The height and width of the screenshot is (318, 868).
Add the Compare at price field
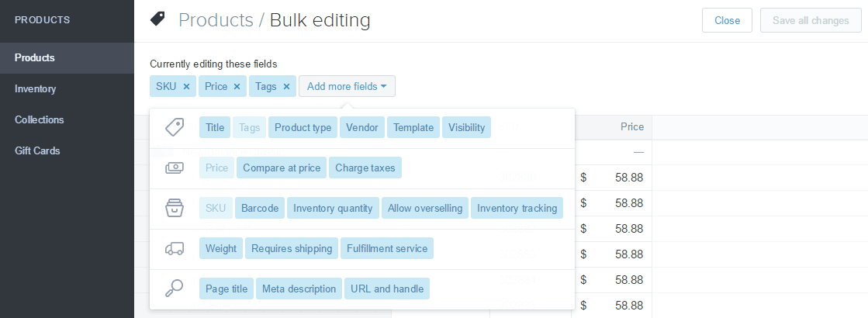click(x=281, y=168)
